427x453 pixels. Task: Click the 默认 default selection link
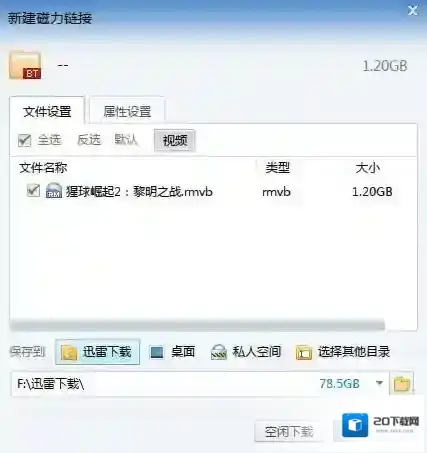(x=126, y=139)
